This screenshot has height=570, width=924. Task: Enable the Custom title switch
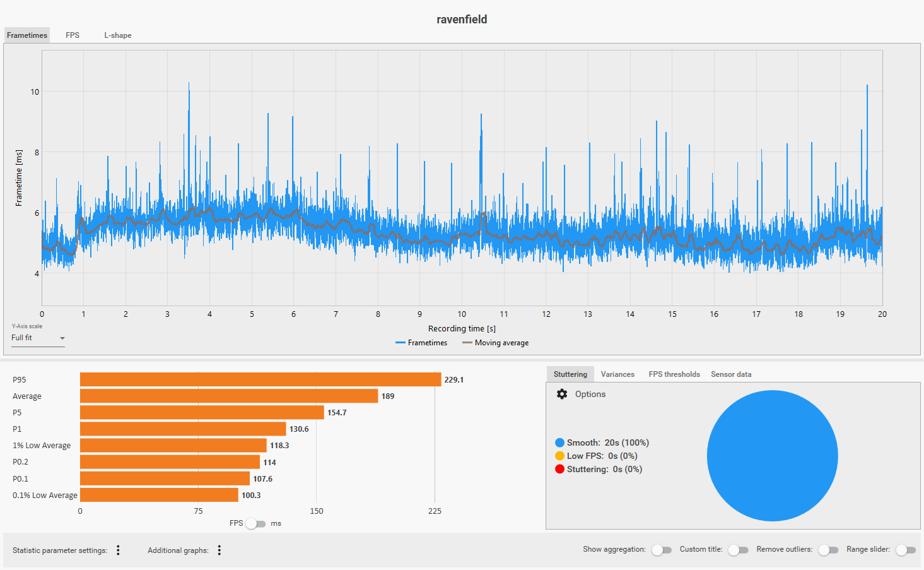tap(738, 550)
